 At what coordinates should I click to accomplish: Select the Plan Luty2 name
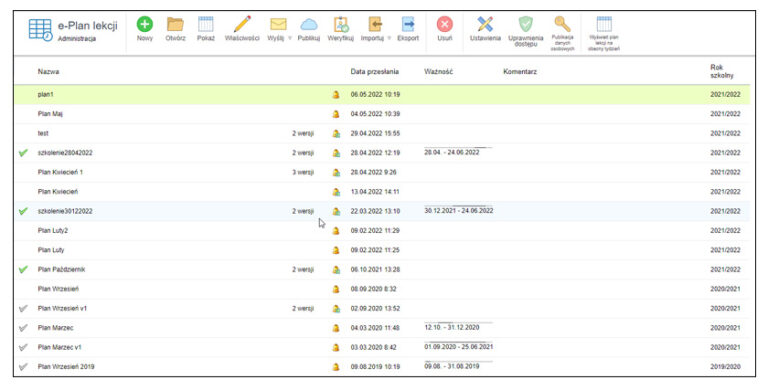coord(53,231)
